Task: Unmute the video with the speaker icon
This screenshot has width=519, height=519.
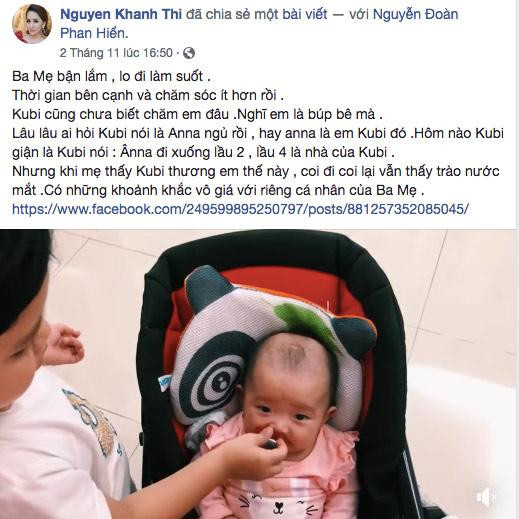Action: [x=486, y=497]
